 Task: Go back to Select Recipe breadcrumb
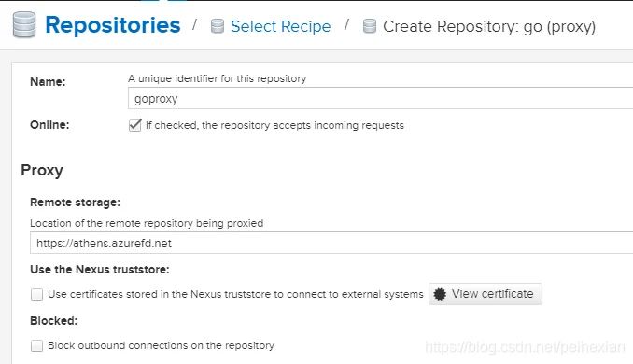pyautogui.click(x=281, y=27)
